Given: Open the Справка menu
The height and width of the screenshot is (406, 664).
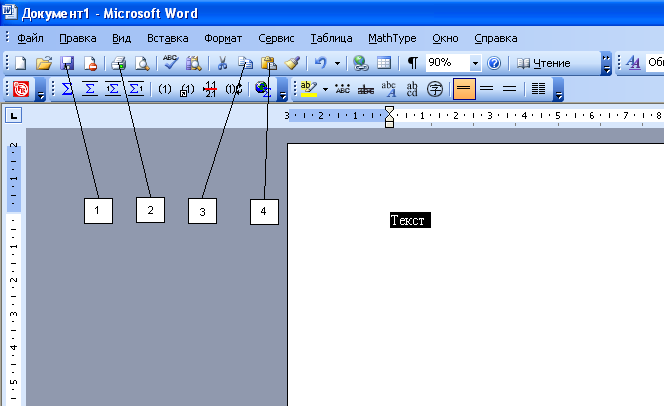Looking at the screenshot, I should (495, 38).
